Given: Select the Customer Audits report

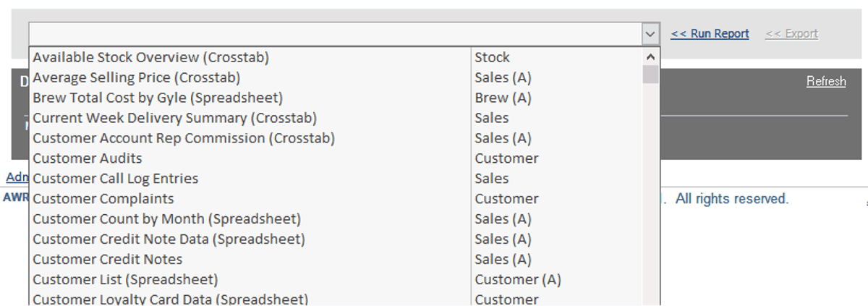Looking at the screenshot, I should pyautogui.click(x=88, y=158).
